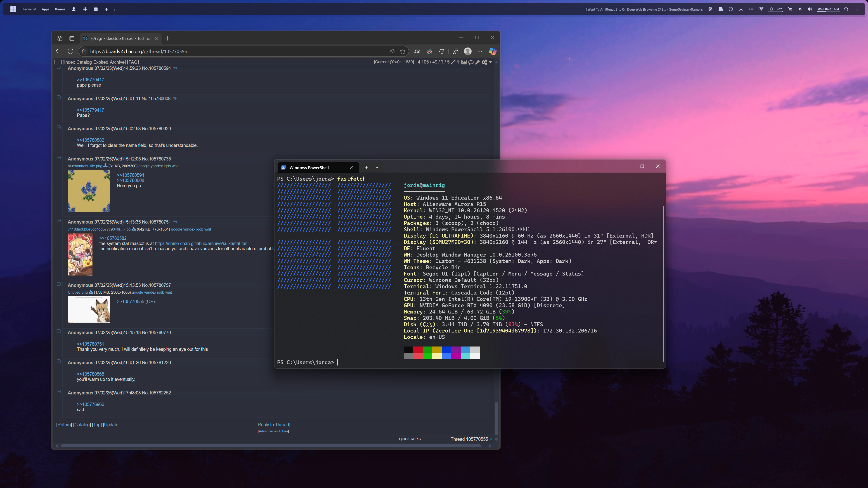Open the Games menu in top bar
The height and width of the screenshot is (488, 868).
pos(60,9)
